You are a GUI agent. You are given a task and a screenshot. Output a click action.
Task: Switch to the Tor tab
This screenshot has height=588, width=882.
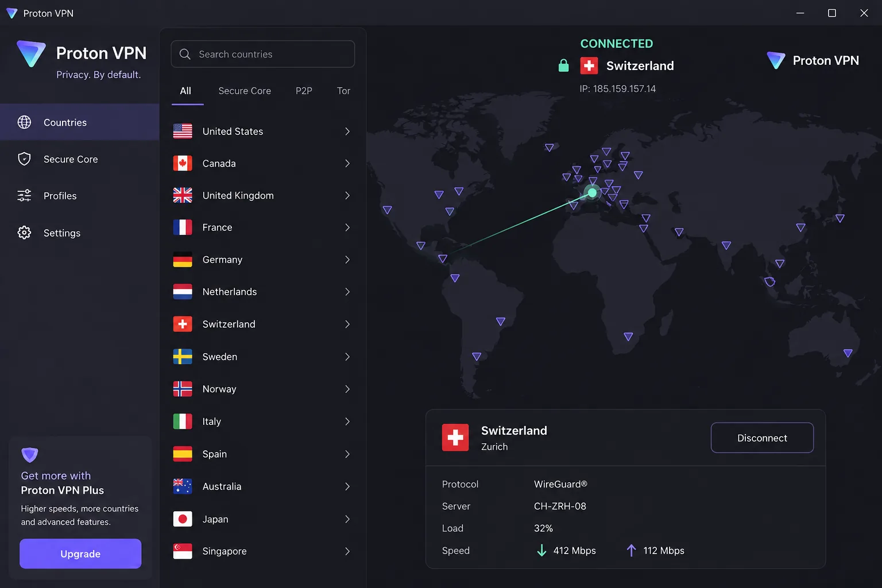(343, 91)
